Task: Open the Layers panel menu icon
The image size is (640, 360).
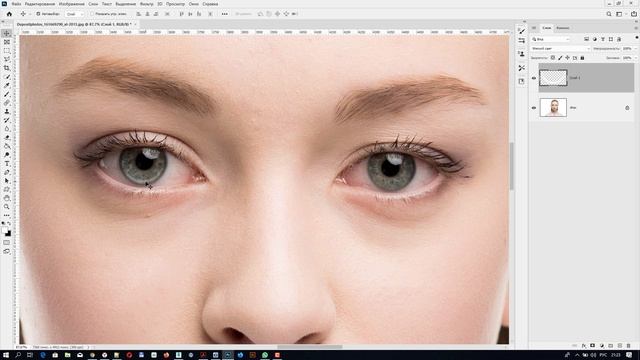Action: tap(636, 28)
